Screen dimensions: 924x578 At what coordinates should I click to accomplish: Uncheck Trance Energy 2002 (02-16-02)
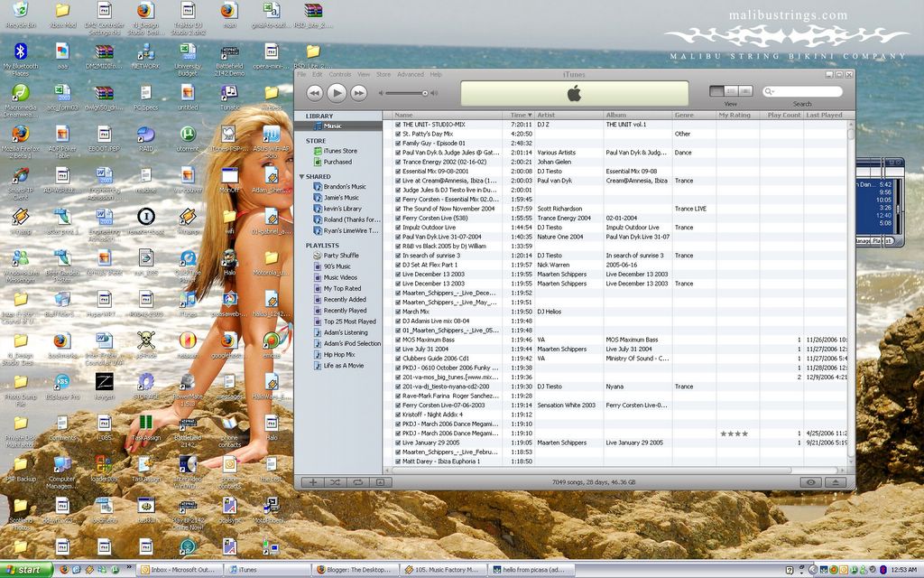pos(398,163)
